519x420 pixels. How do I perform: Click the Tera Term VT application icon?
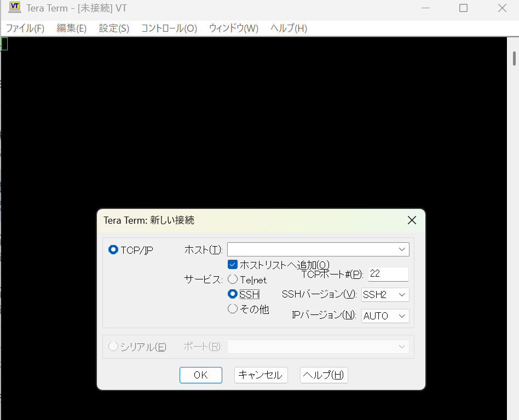15,7
